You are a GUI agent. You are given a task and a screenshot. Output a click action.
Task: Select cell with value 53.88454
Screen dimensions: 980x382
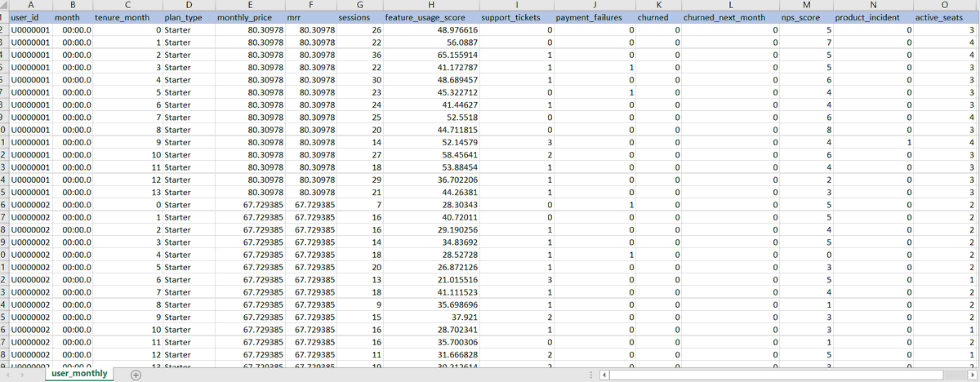pyautogui.click(x=430, y=167)
